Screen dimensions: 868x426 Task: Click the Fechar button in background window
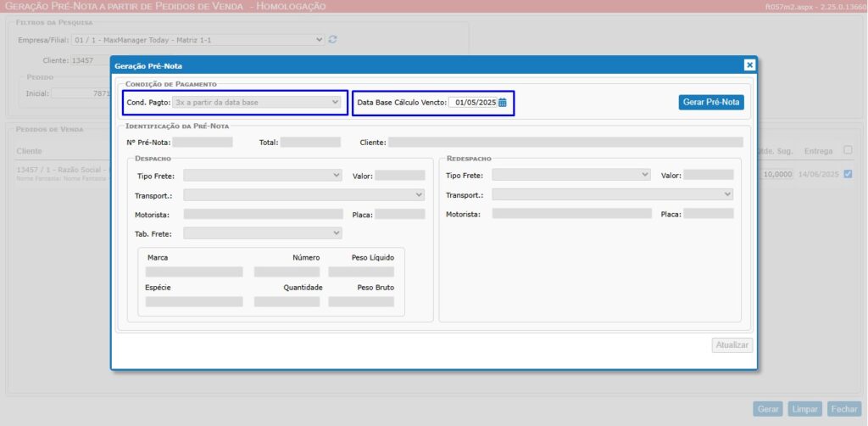(x=844, y=409)
